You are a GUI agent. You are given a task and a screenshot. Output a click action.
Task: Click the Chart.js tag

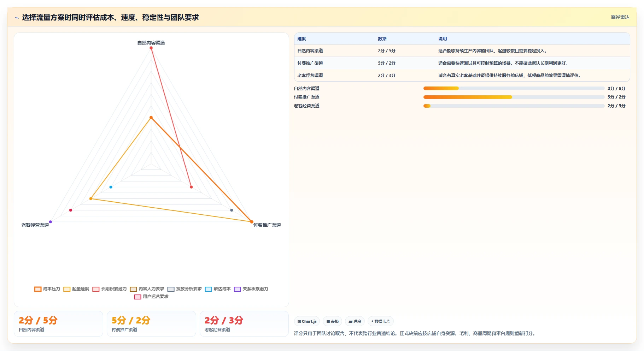(x=307, y=321)
